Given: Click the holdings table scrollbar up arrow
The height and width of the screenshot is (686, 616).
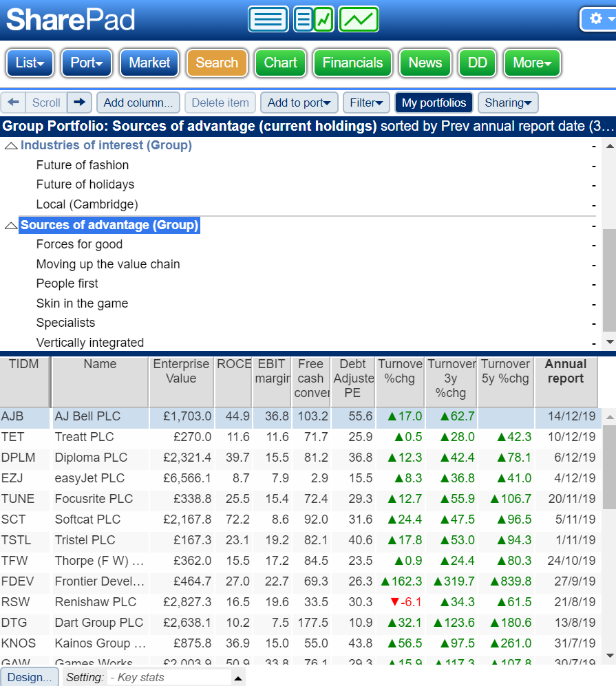Looking at the screenshot, I should coord(609,417).
